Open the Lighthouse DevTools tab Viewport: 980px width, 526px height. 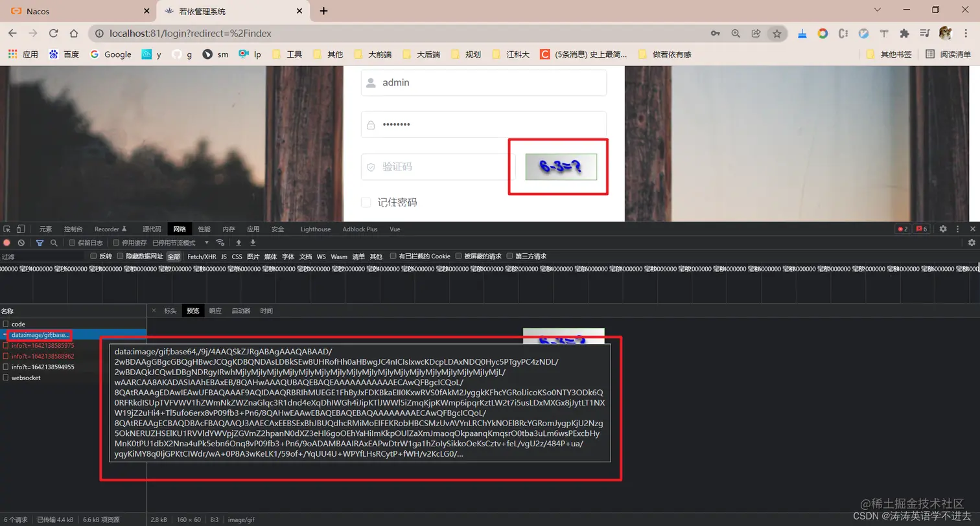(316, 229)
